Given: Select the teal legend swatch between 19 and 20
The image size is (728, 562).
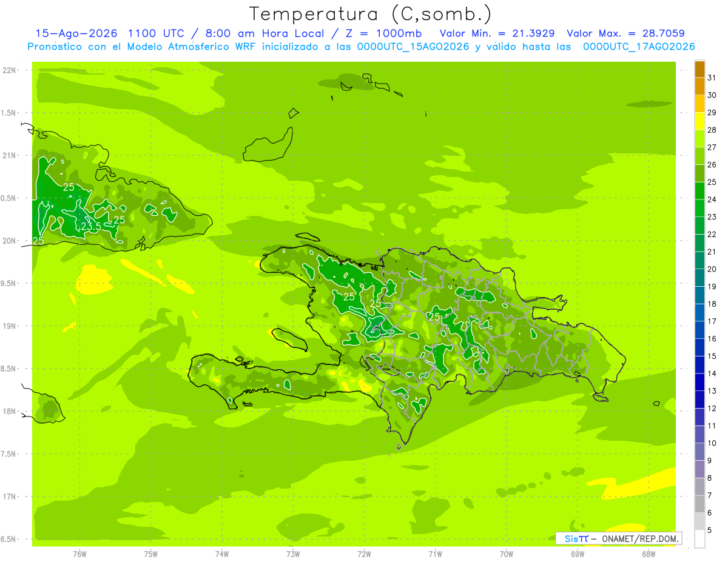Looking at the screenshot, I should point(699,278).
